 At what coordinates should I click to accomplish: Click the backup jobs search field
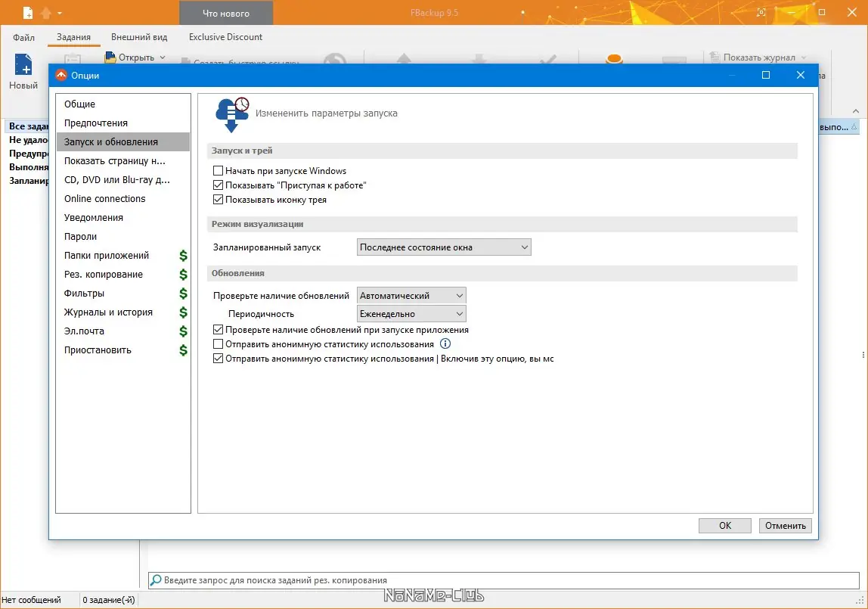[504, 579]
